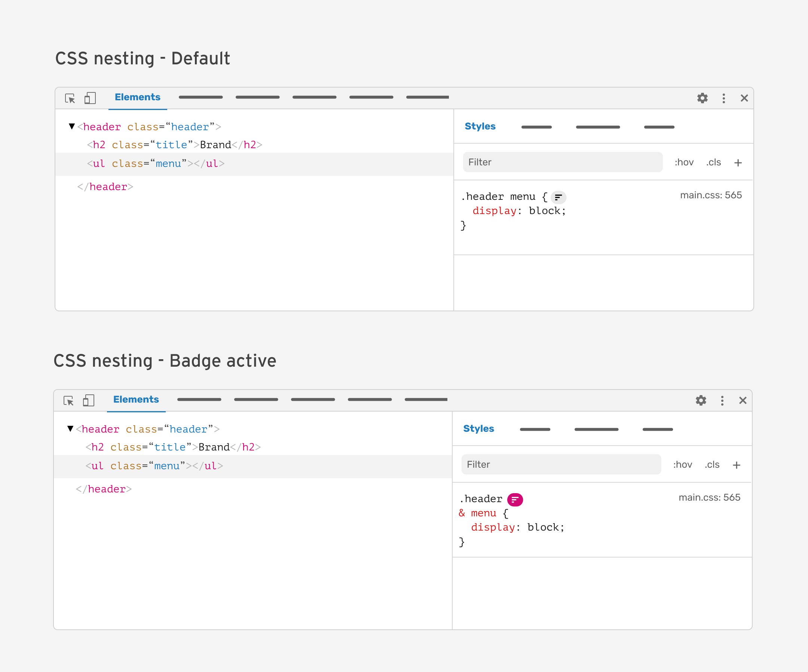Toggle :hov states in bottom Styles pane
Viewport: 808px width, 672px height.
click(x=682, y=465)
